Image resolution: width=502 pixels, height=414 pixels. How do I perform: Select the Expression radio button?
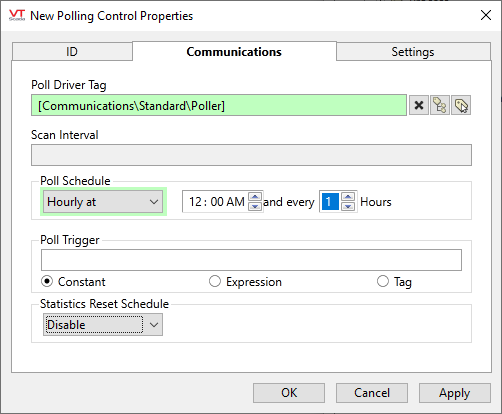(215, 282)
